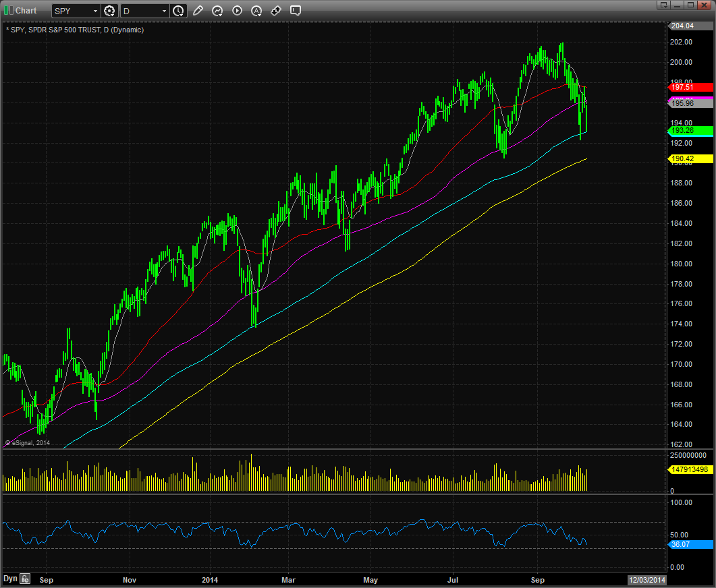Click the Mar label on time axis
Screen dimensions: 716x588
tap(288, 580)
